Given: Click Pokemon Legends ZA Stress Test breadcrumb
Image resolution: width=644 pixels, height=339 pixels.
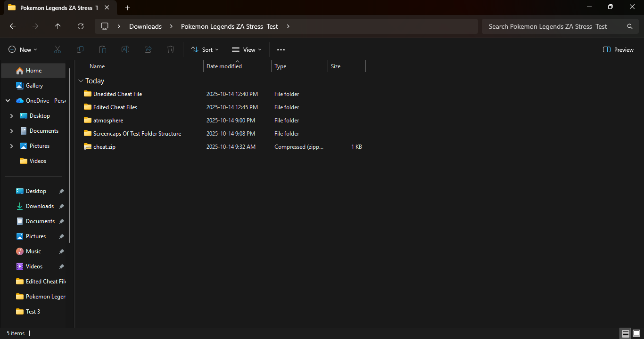Looking at the screenshot, I should pos(230,26).
